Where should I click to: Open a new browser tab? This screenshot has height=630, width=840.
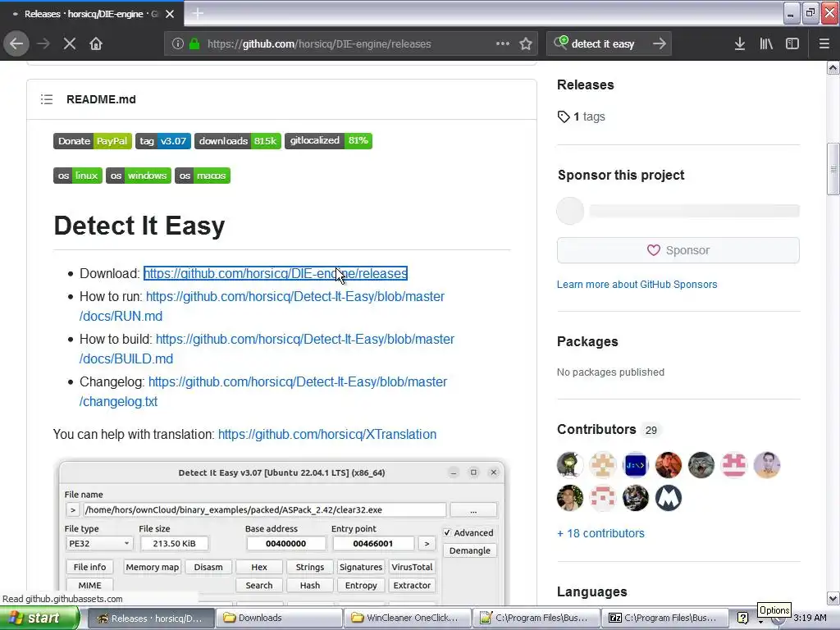(x=198, y=13)
